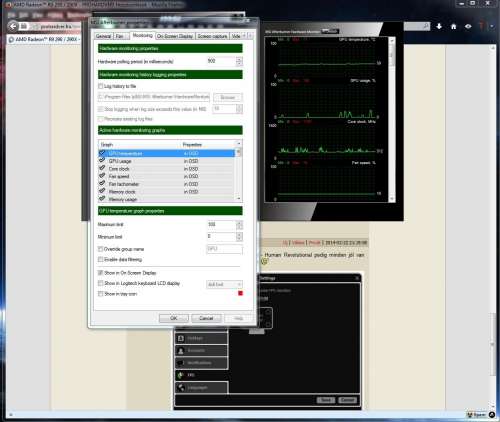Close the dark Settings window
The image size is (500, 422).
[357, 278]
